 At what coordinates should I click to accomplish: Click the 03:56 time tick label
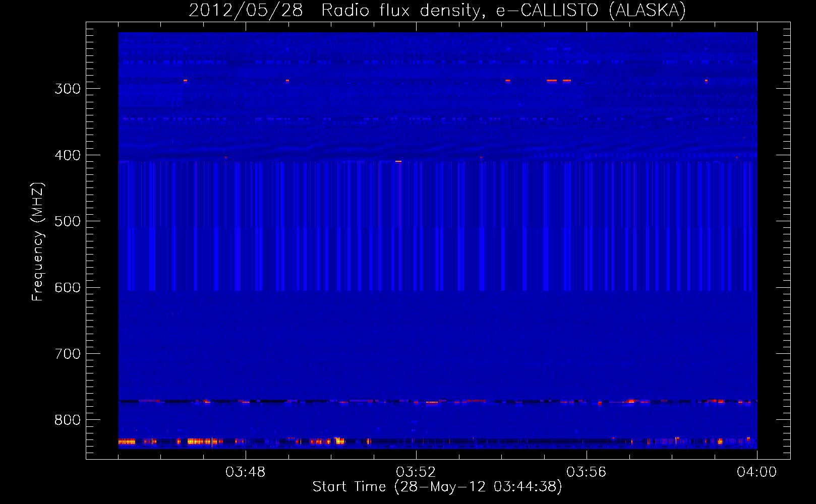[x=587, y=472]
